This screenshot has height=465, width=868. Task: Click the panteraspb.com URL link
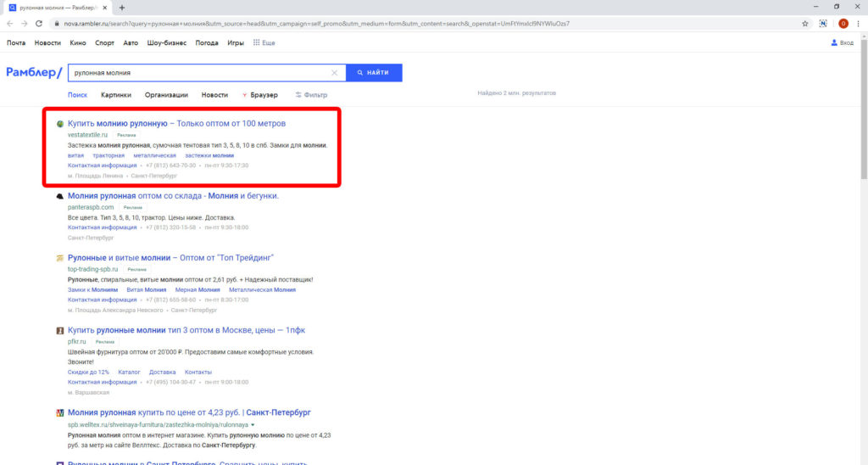pos(91,207)
